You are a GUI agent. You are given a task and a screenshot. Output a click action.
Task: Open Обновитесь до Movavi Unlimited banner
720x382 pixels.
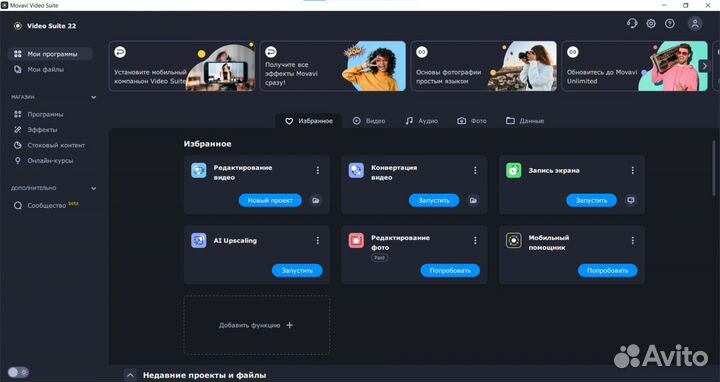(x=635, y=66)
